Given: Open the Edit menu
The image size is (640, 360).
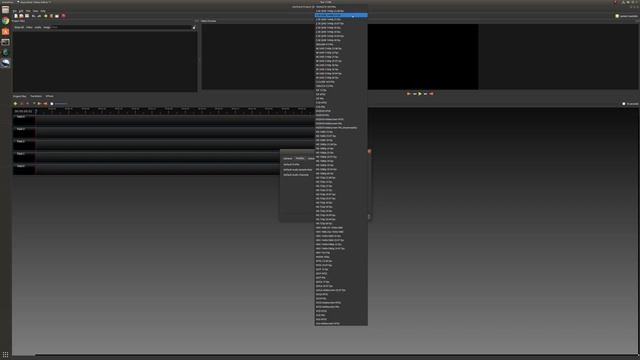Looking at the screenshot, I should 21,11.
